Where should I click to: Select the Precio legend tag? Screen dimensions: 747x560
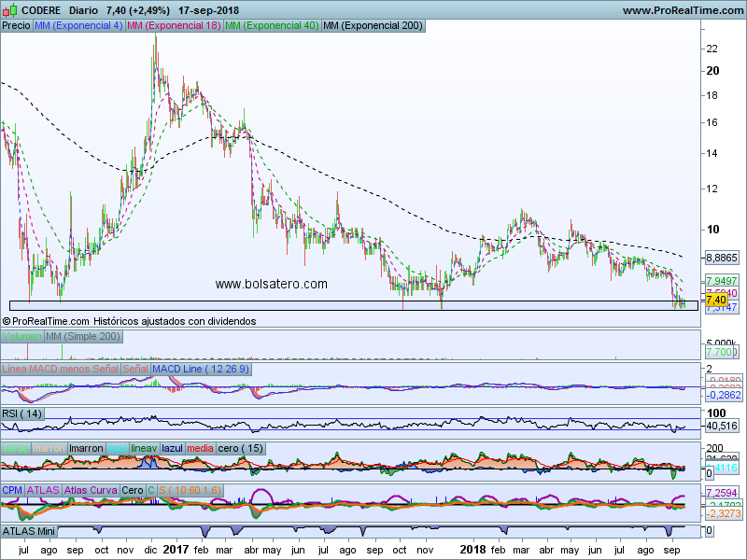point(16,26)
